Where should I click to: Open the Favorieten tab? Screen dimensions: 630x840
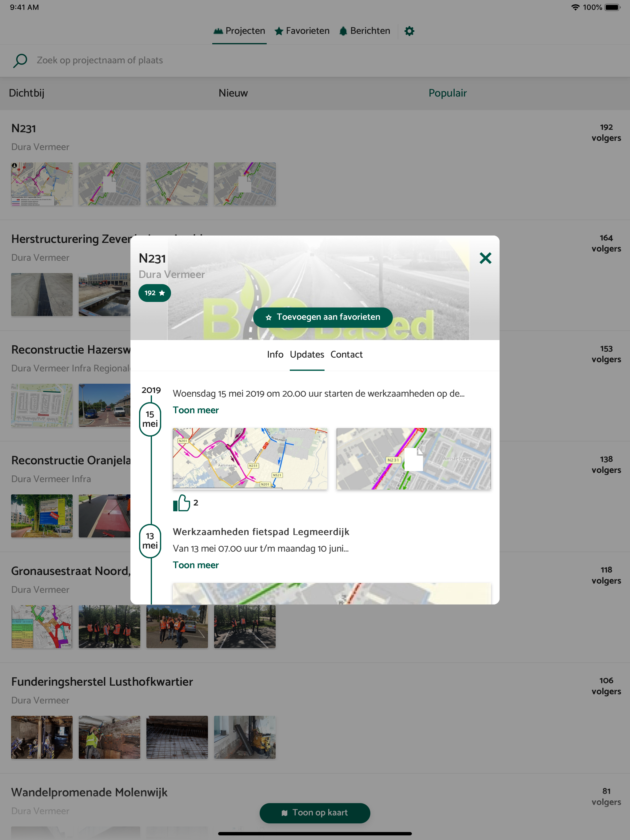302,31
